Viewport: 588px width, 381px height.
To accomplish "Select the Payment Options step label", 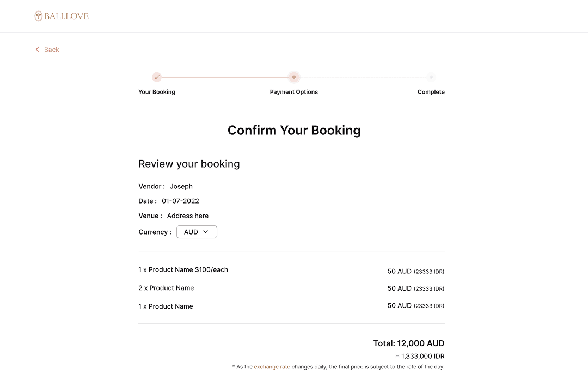I will [x=294, y=92].
